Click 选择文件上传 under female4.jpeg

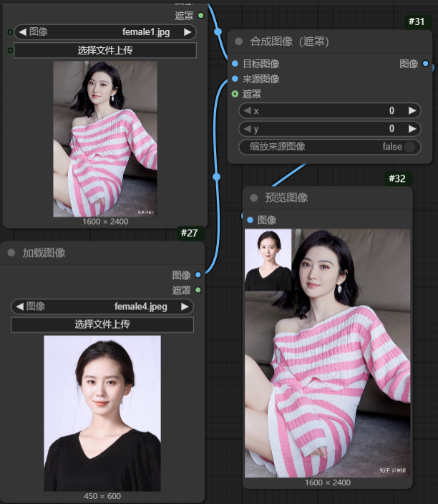coord(102,324)
